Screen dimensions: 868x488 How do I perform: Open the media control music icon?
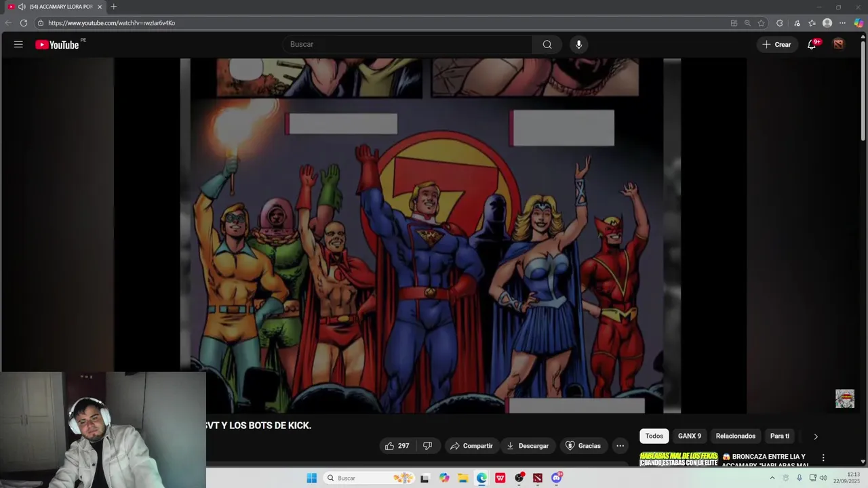tap(797, 23)
